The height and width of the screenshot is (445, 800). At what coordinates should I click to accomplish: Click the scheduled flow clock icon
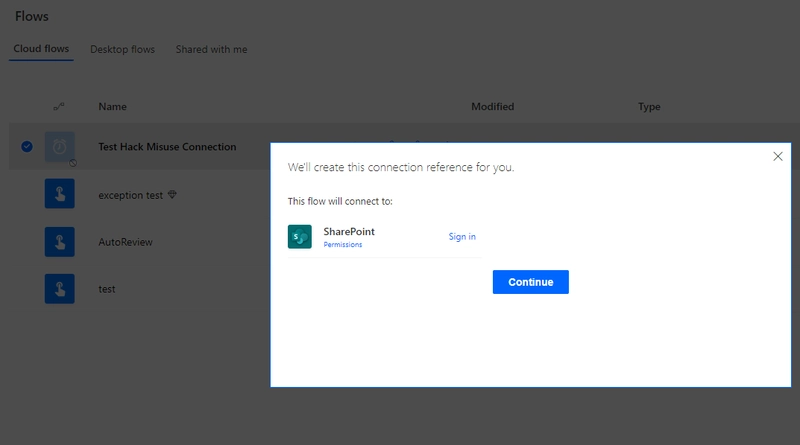(x=60, y=147)
